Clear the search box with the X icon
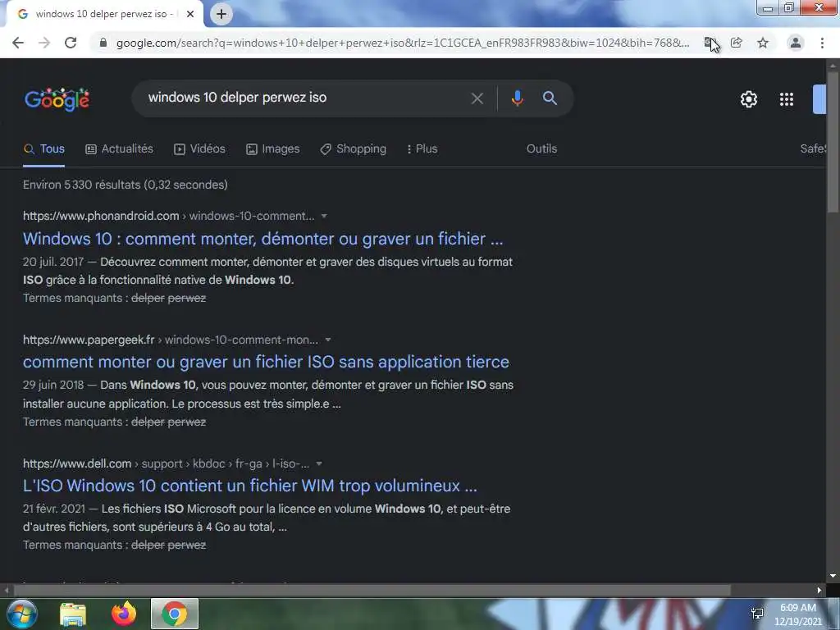840x630 pixels. point(477,98)
